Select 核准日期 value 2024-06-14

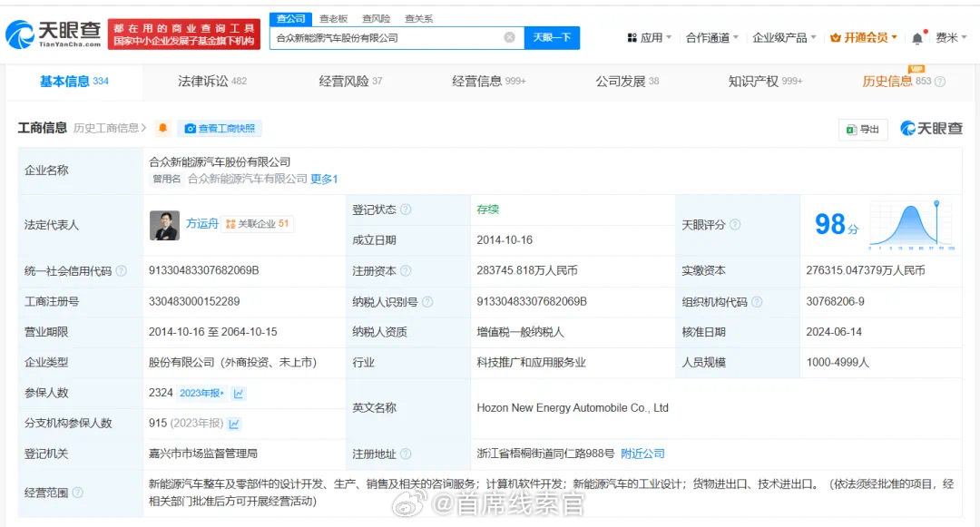tap(834, 332)
